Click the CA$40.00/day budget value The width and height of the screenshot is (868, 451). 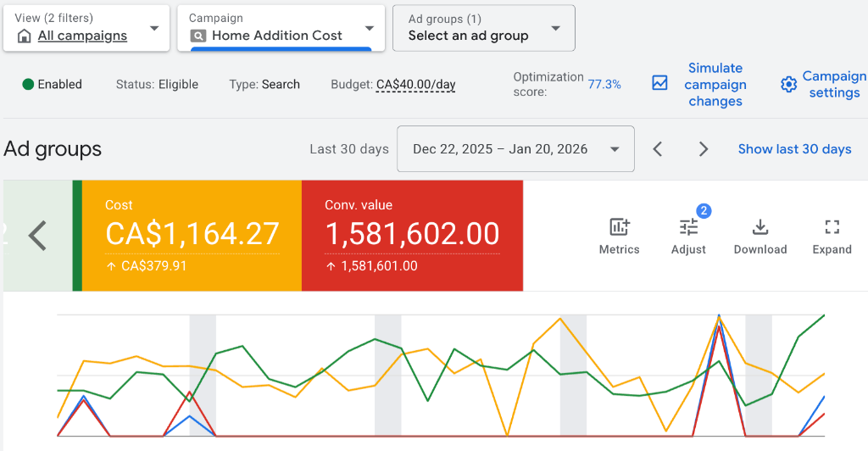[415, 85]
